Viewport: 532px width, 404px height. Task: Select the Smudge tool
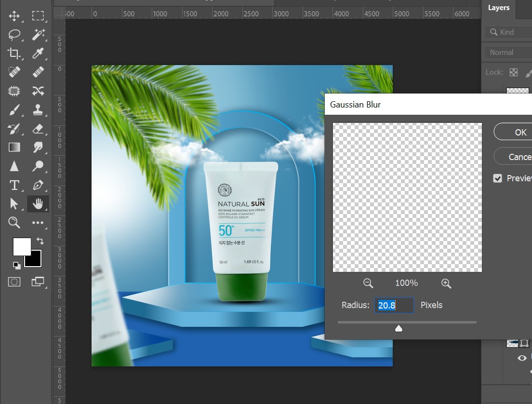tap(38, 148)
